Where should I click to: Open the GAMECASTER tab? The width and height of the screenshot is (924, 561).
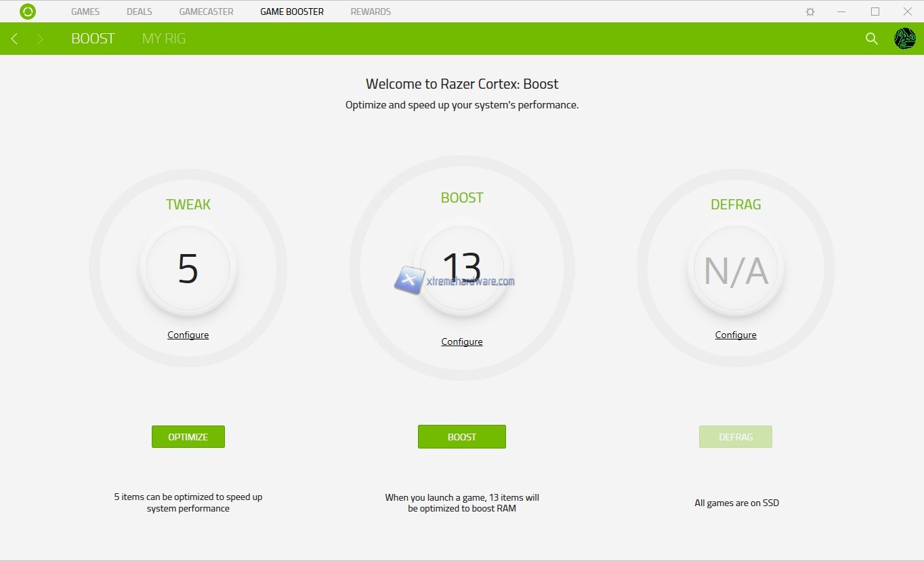click(206, 12)
